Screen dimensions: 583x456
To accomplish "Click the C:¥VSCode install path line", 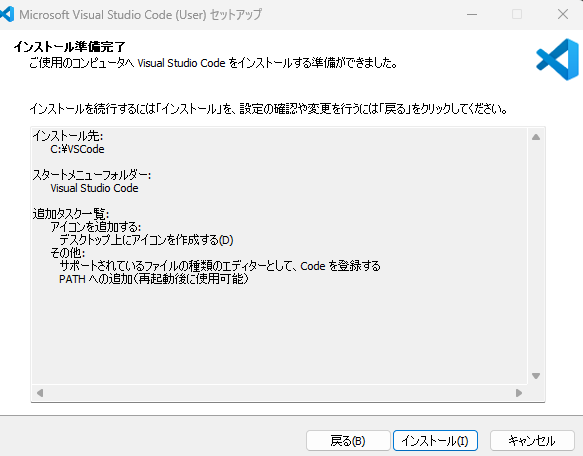I will tap(77, 149).
